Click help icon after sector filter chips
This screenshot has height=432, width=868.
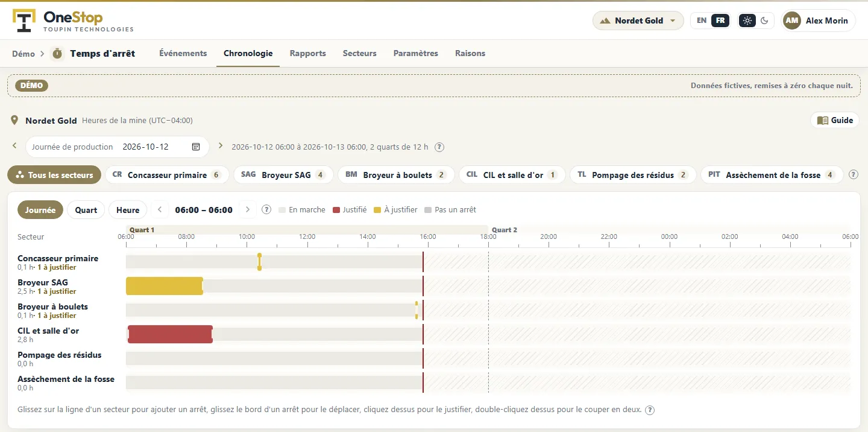pos(854,175)
